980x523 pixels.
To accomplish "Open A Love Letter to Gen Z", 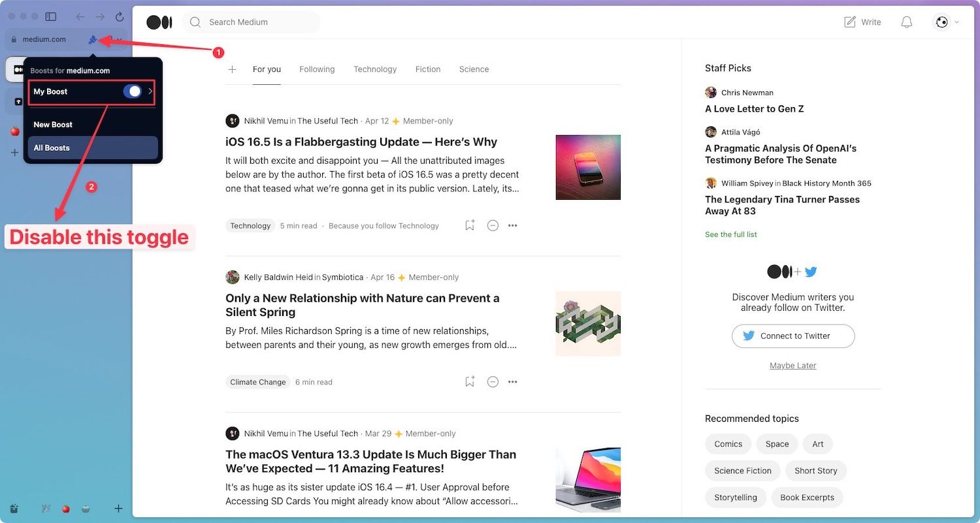I will pyautogui.click(x=755, y=109).
